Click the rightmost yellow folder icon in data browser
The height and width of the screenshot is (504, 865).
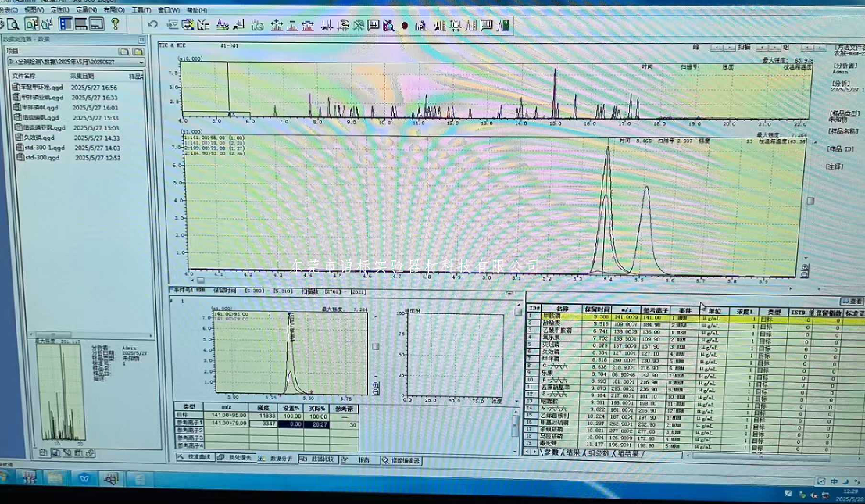point(137,51)
